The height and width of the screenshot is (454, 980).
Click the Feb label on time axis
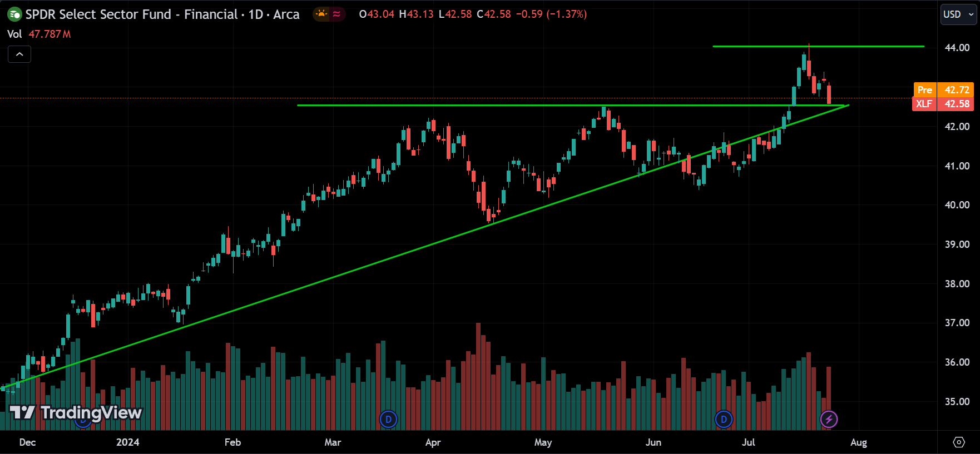(232, 442)
